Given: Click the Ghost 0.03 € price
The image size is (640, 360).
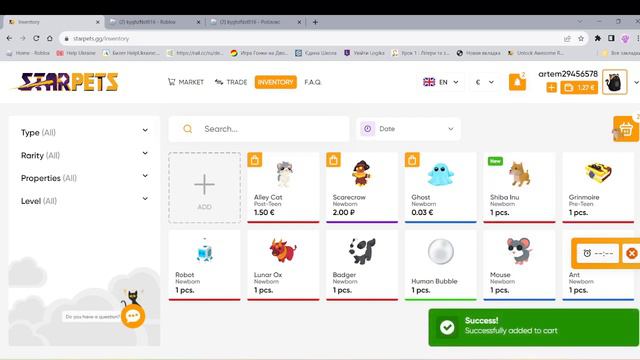Looking at the screenshot, I should pyautogui.click(x=422, y=212).
